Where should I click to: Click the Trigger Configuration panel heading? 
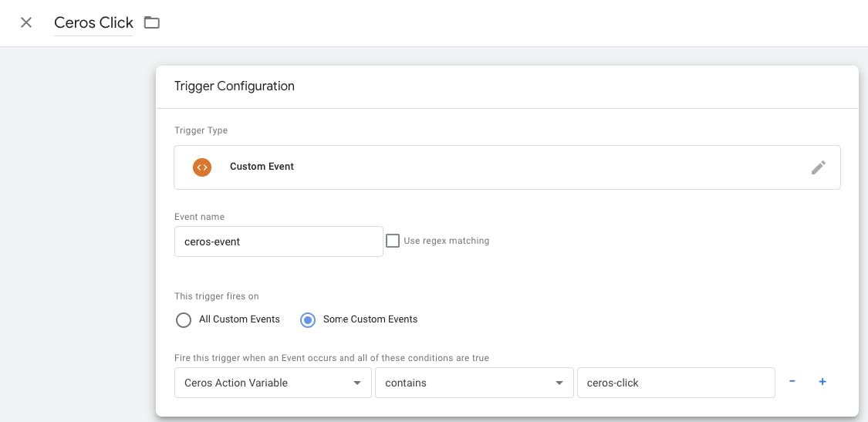tap(235, 86)
